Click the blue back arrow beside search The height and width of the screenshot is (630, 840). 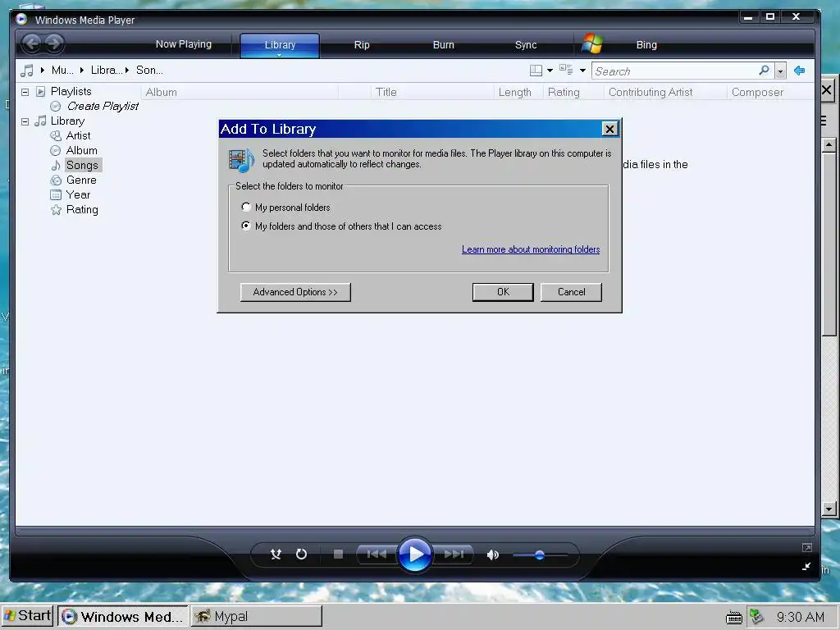[799, 71]
